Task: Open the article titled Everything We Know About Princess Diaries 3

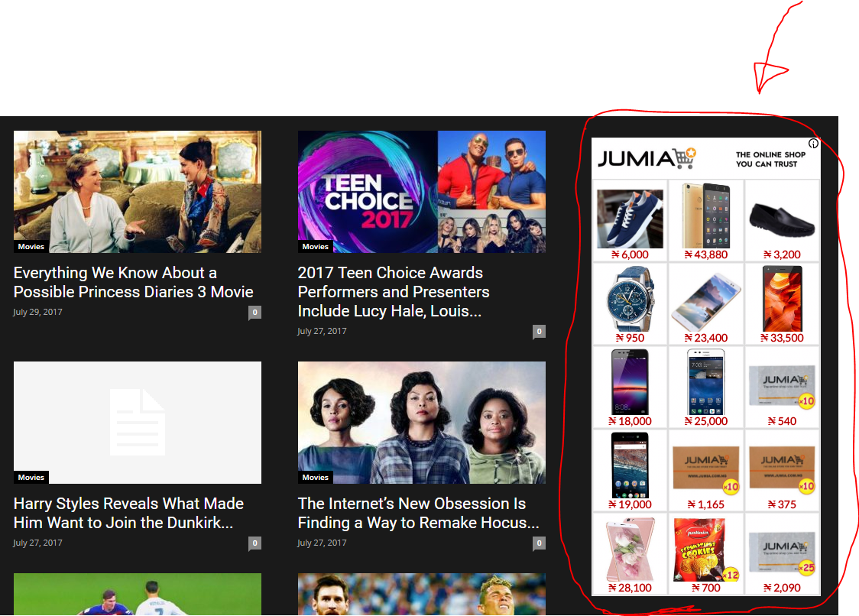Action: pos(133,282)
